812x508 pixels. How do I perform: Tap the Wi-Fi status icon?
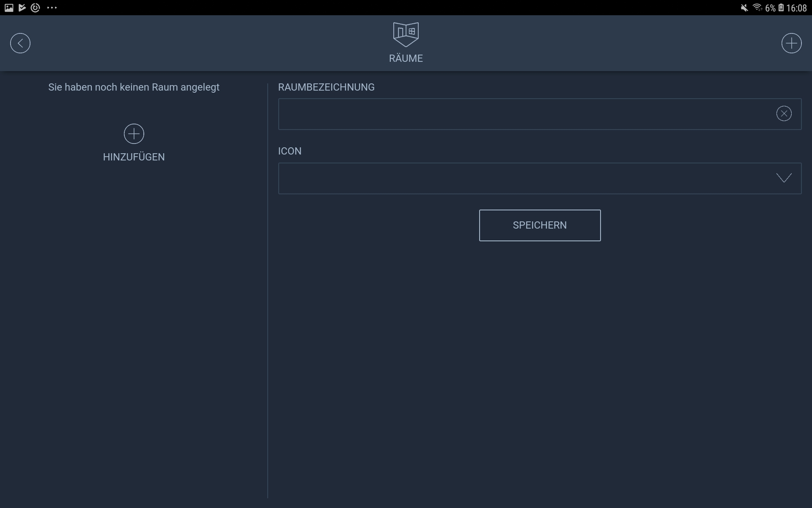[757, 8]
